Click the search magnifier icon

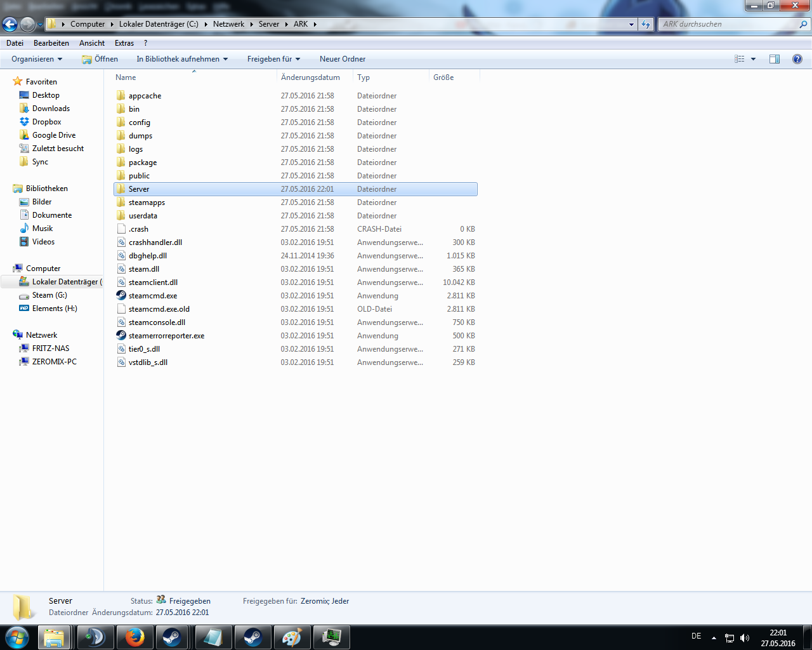pyautogui.click(x=804, y=24)
